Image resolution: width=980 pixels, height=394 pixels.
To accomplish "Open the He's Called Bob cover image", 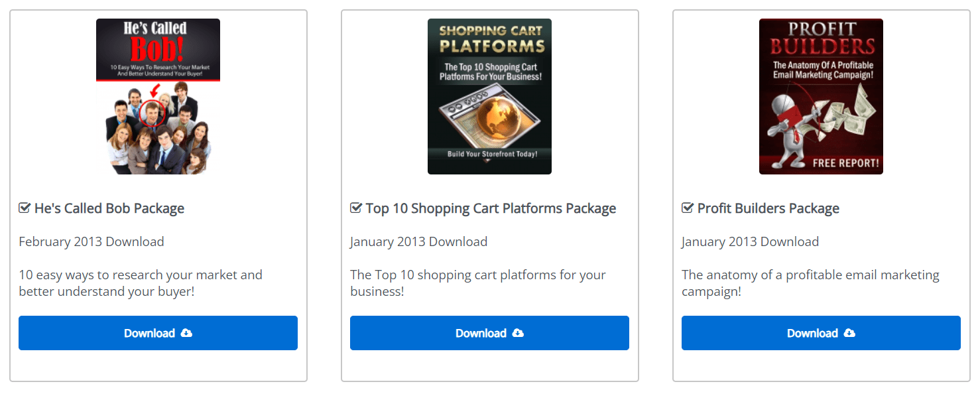I will [158, 97].
